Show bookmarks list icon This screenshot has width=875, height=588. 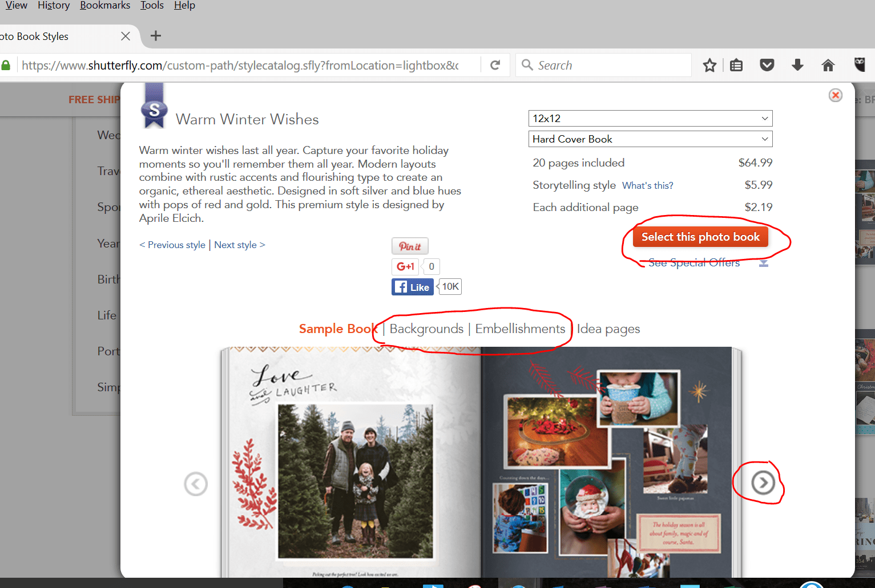point(736,65)
